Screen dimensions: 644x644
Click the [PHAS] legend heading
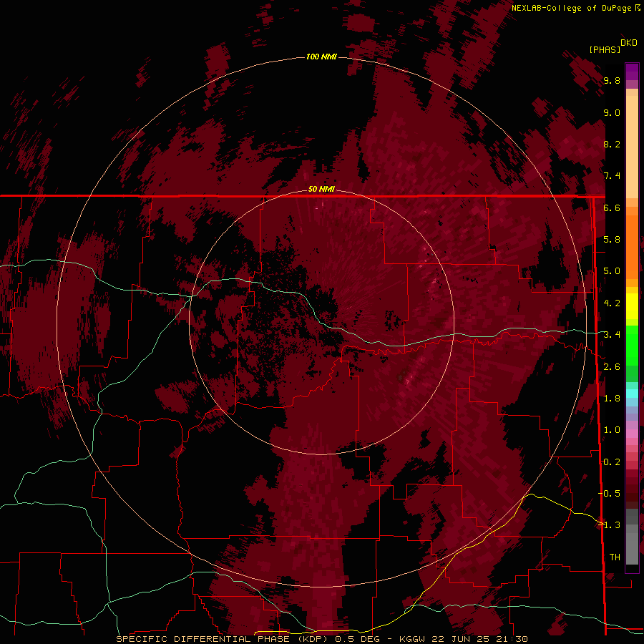click(605, 49)
